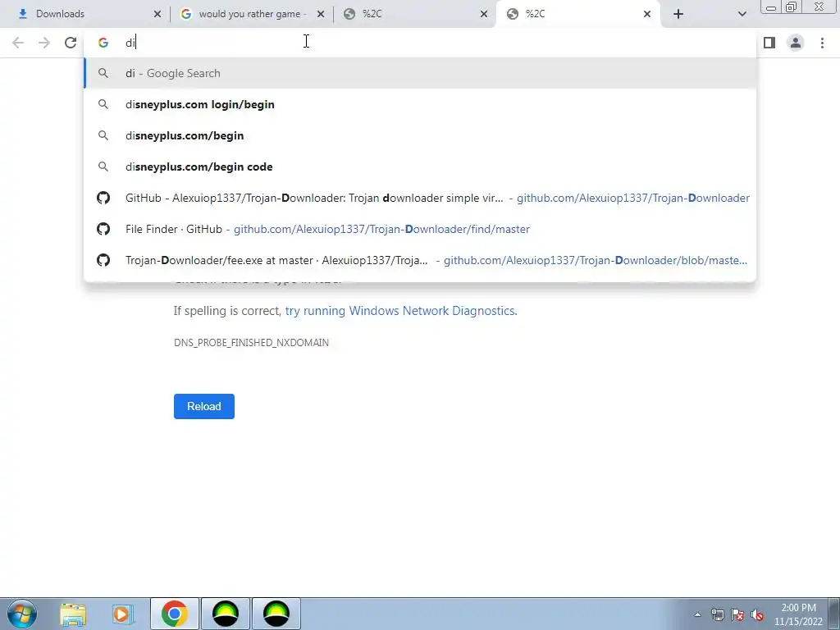Reload the page using the toolbar refresh icon
This screenshot has height=630, width=840.
(71, 43)
